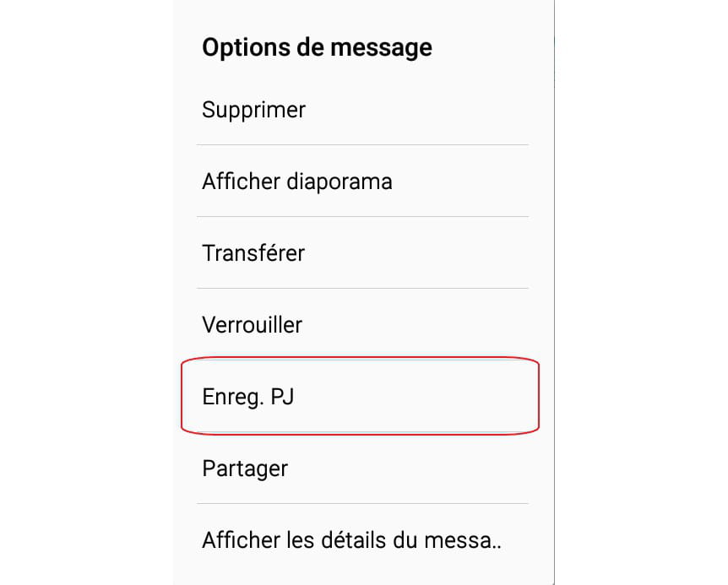Screen dimensions: 728x585
Task: Click the Options de message heading
Action: (x=317, y=47)
